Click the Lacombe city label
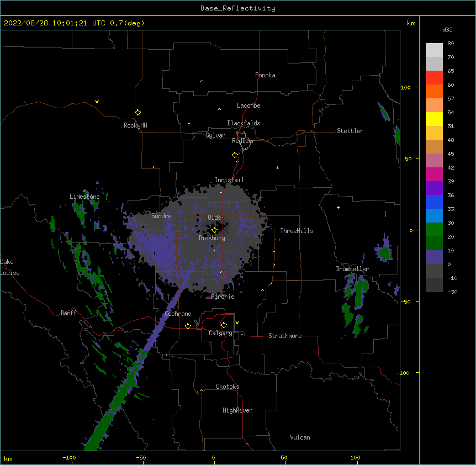 [248, 105]
